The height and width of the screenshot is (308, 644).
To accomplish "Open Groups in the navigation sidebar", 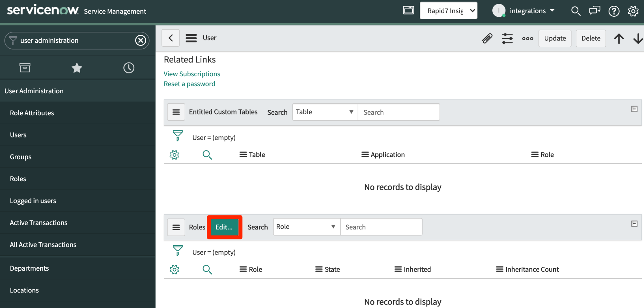I will click(x=21, y=157).
